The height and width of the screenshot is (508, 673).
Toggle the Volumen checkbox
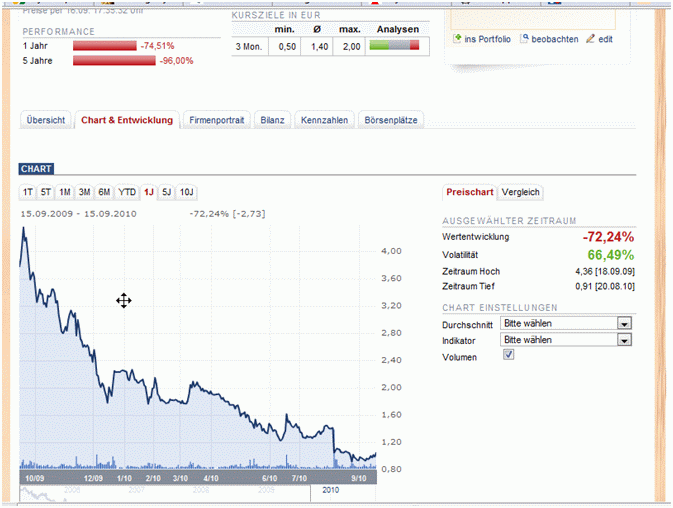pos(508,356)
